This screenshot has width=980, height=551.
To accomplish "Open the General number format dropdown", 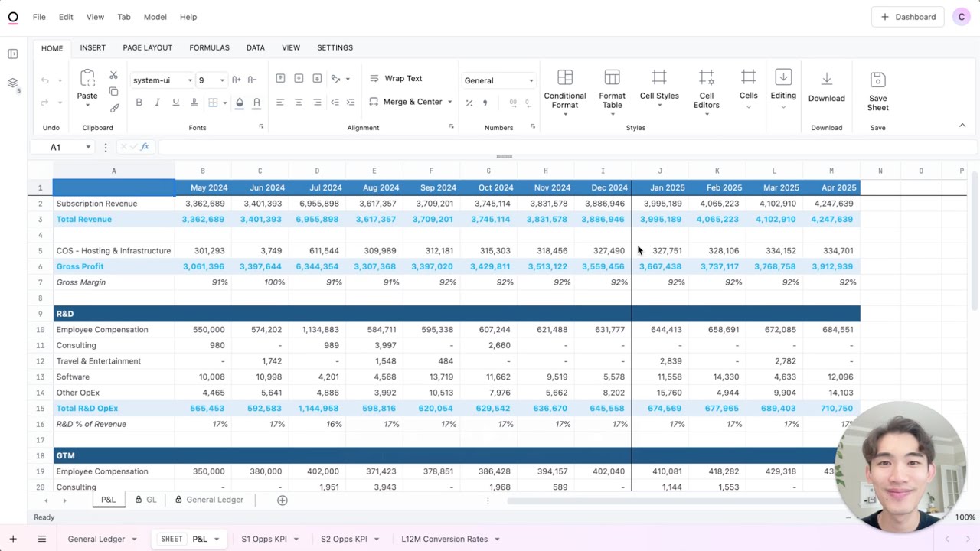I will click(498, 80).
